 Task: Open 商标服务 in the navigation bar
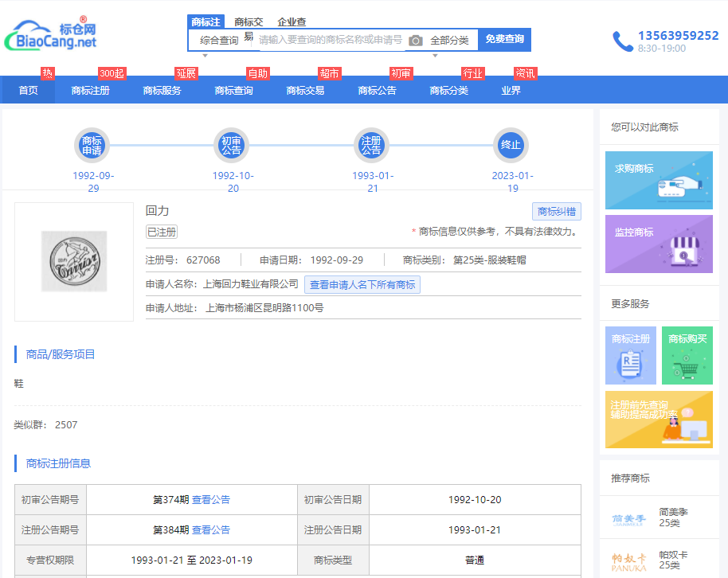point(162,90)
